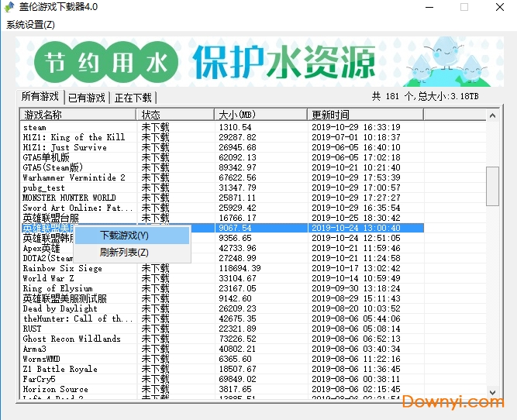Viewport: 517px width, 420px height.
Task: Click the highlighted date 2019-10-24 13:00:40
Action: [x=356, y=228]
